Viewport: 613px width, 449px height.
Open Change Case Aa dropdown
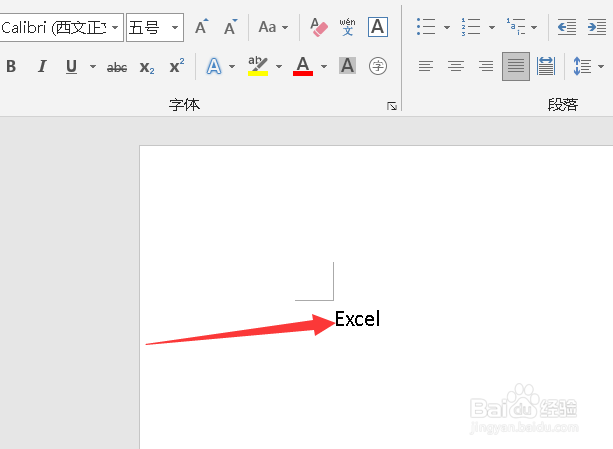(273, 27)
